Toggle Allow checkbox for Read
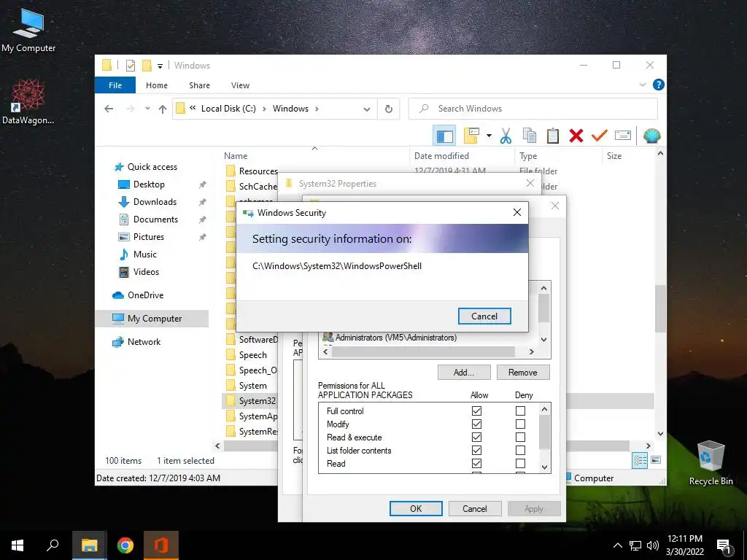 (476, 463)
